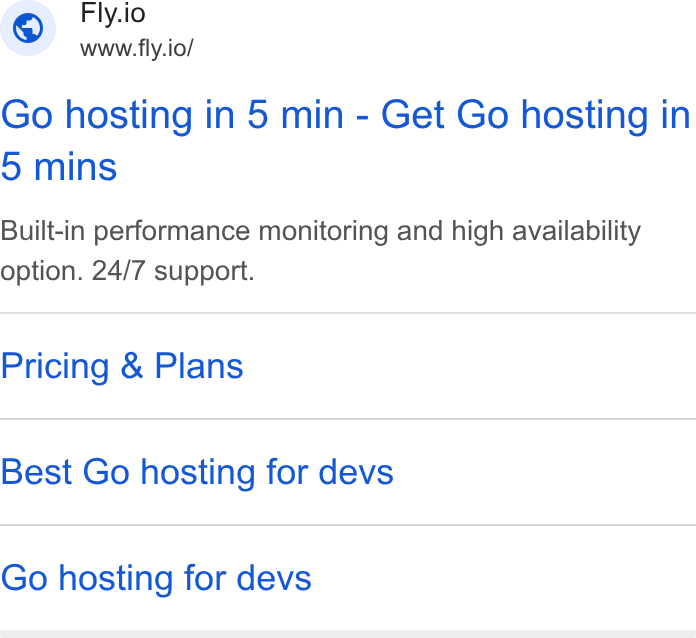Click the 'Built-in performance monitoring' description text
Image resolution: width=696 pixels, height=638 pixels.
(320, 251)
